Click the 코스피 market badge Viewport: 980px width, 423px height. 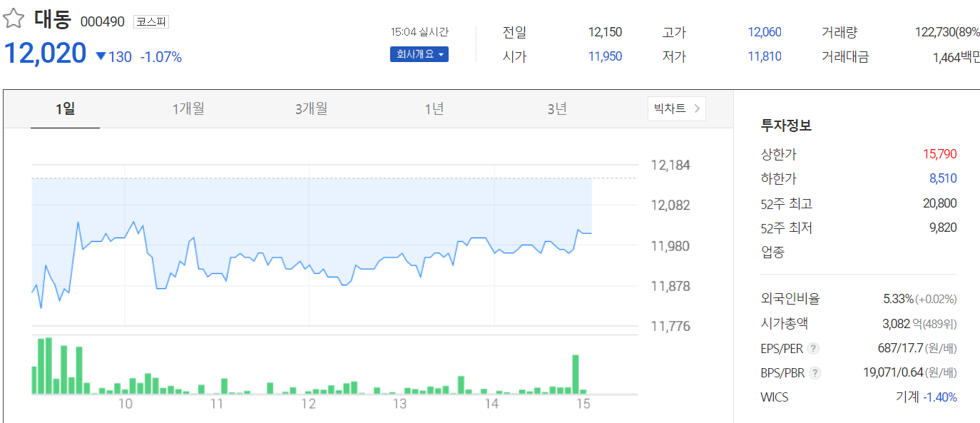[150, 22]
